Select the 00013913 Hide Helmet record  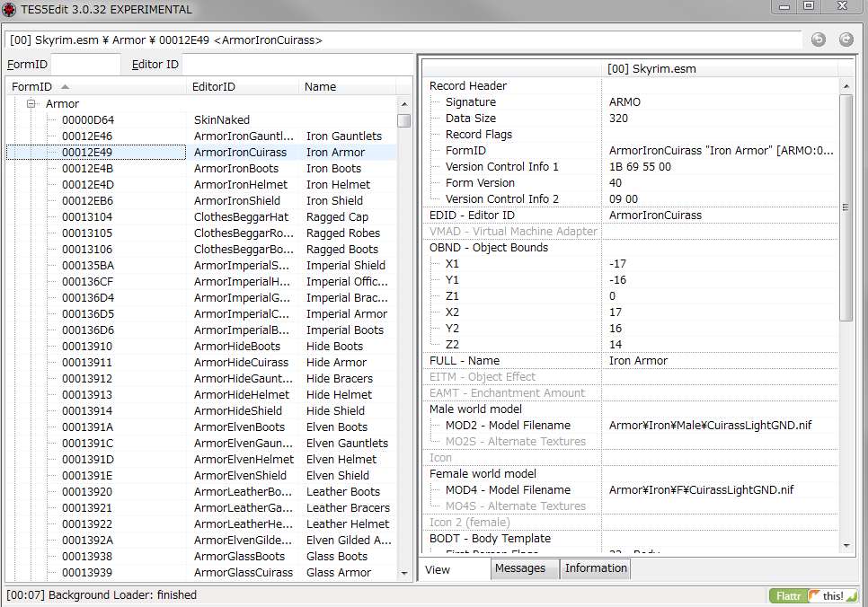click(201, 394)
